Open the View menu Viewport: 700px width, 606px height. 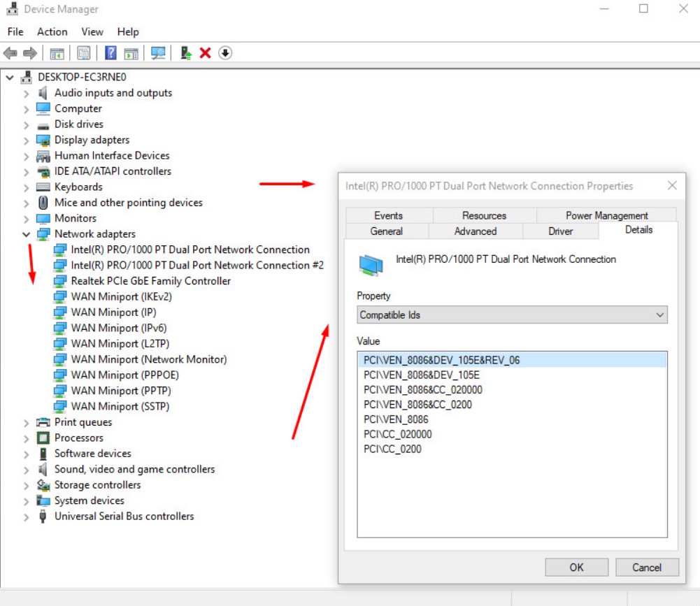click(92, 31)
